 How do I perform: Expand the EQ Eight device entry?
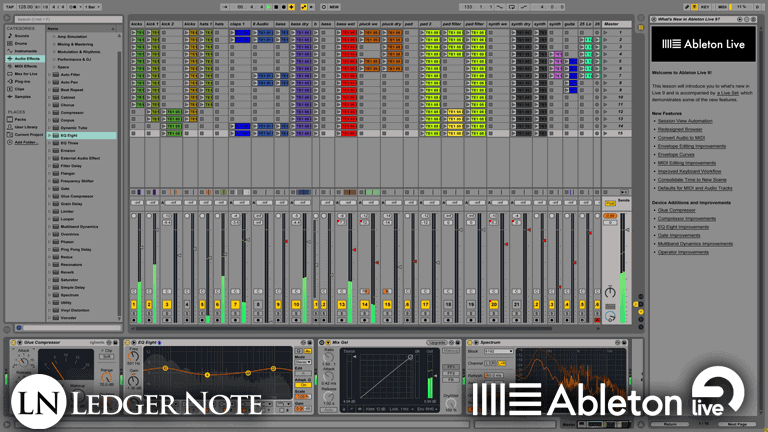tap(49, 135)
